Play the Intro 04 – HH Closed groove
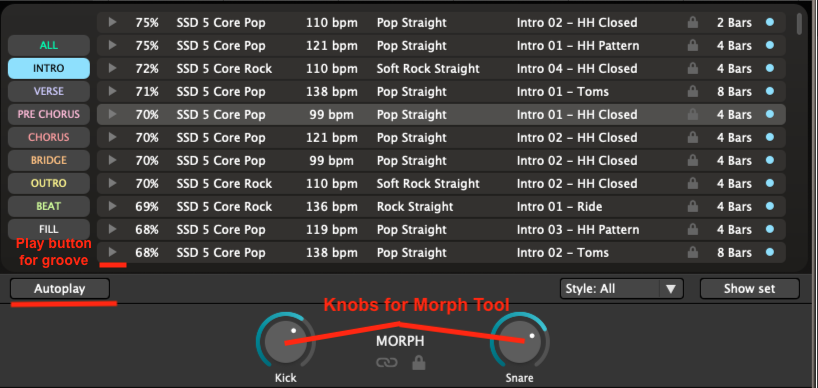The image size is (818, 388). (x=112, y=68)
